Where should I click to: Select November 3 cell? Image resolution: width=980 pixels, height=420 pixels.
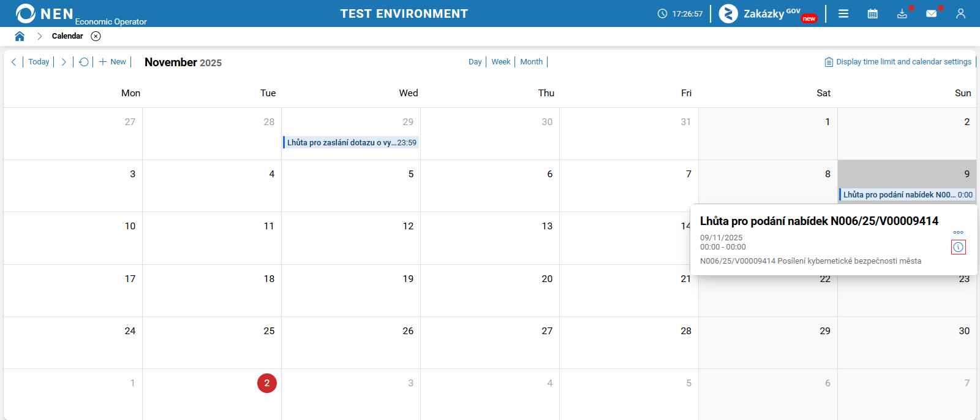point(73,186)
